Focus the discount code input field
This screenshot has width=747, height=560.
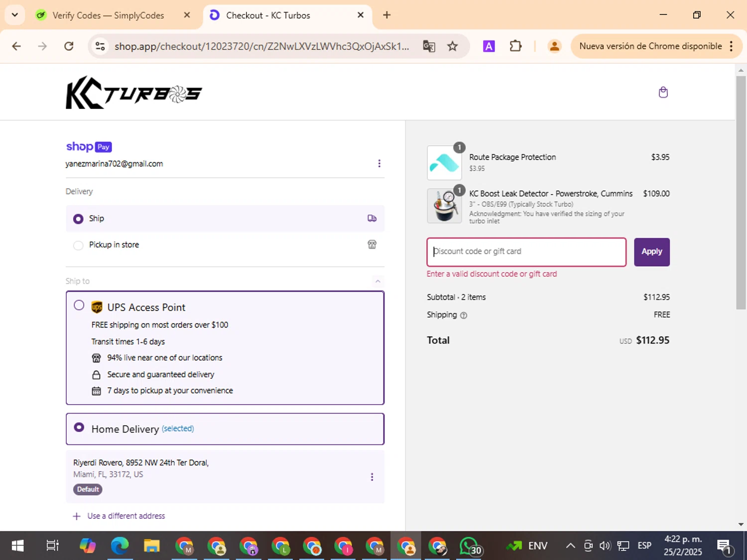[526, 252]
